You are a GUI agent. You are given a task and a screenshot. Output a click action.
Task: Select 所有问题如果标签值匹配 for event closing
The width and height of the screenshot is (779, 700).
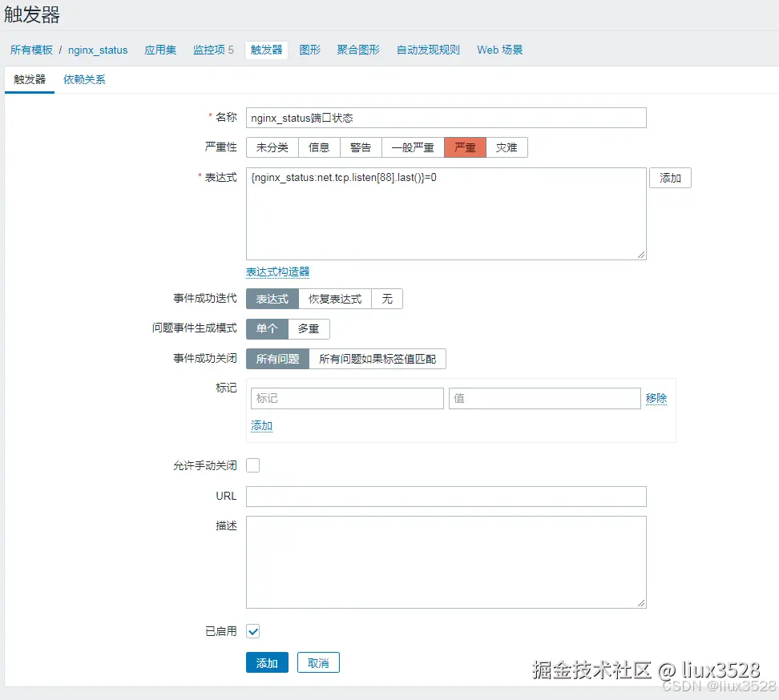(x=379, y=358)
